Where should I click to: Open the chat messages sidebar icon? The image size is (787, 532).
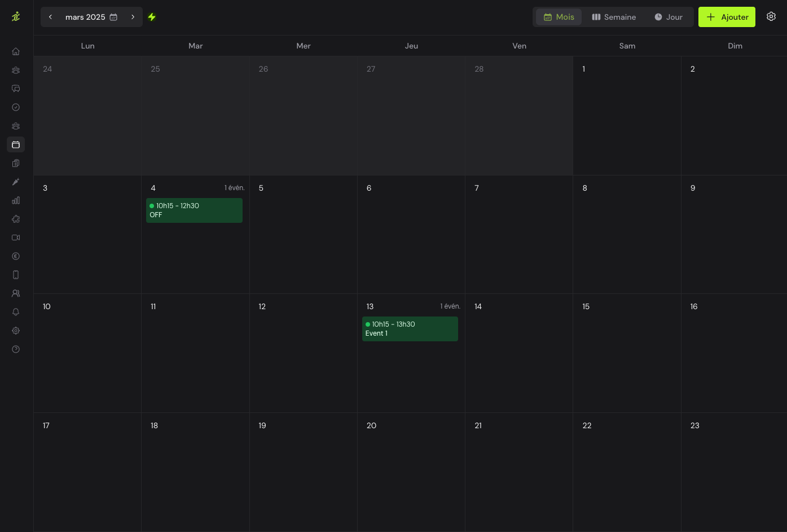[16, 89]
